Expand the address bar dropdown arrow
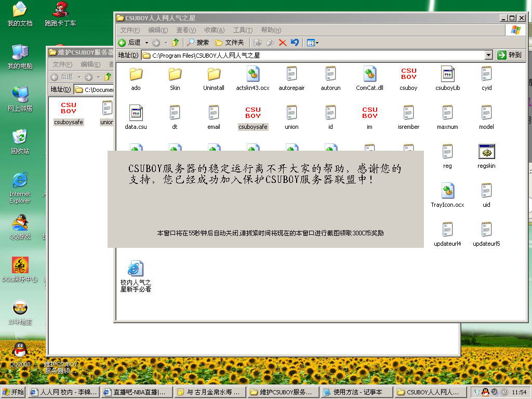 tap(488, 55)
